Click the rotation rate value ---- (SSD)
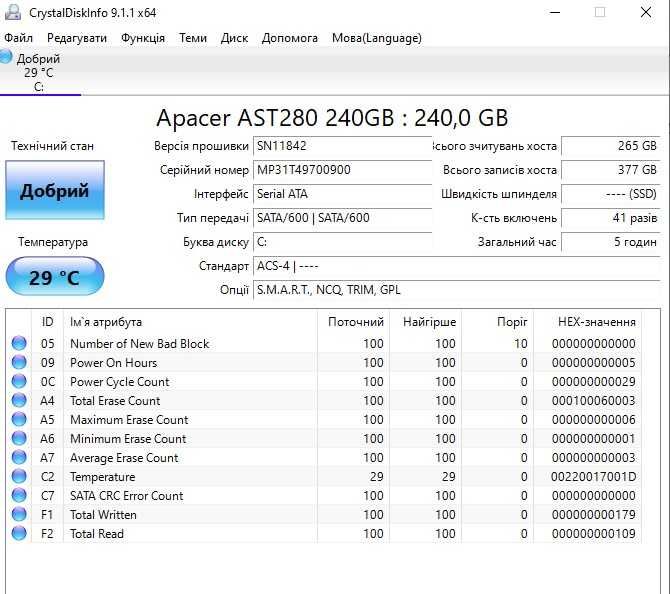Screen dimensions: 670x594 [x=611, y=194]
